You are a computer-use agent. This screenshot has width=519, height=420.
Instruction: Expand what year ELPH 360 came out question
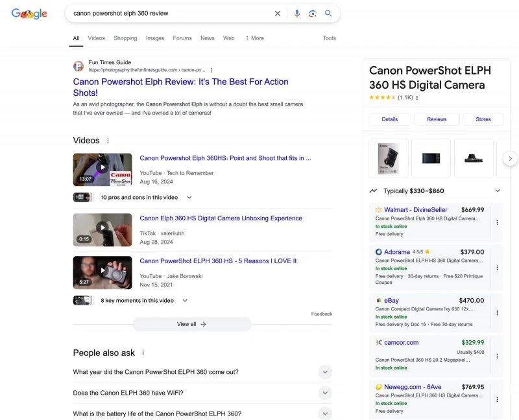(x=202, y=372)
